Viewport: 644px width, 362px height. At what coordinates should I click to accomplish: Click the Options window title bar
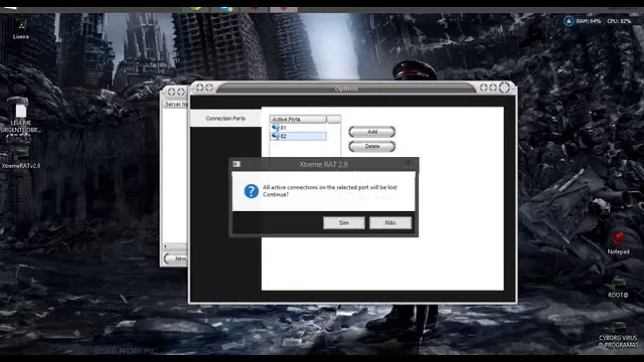coord(346,88)
